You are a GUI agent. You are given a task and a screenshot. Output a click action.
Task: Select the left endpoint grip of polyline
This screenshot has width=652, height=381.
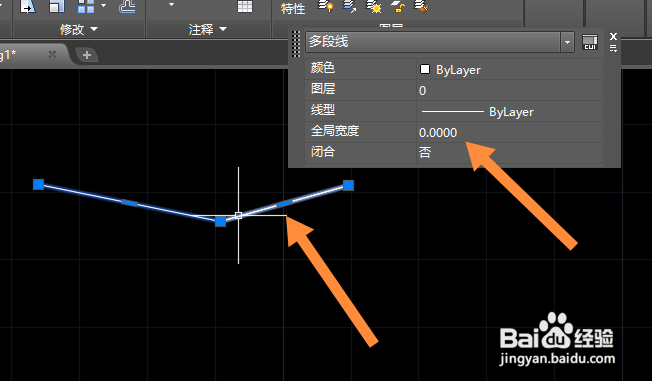[x=39, y=184]
